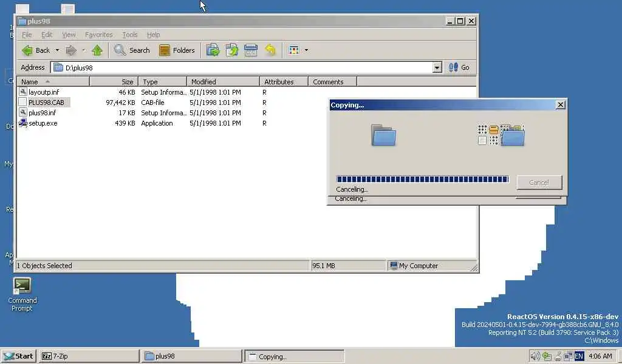622x364 pixels.
Task: Click the Go footprints icon
Action: pyautogui.click(x=453, y=67)
